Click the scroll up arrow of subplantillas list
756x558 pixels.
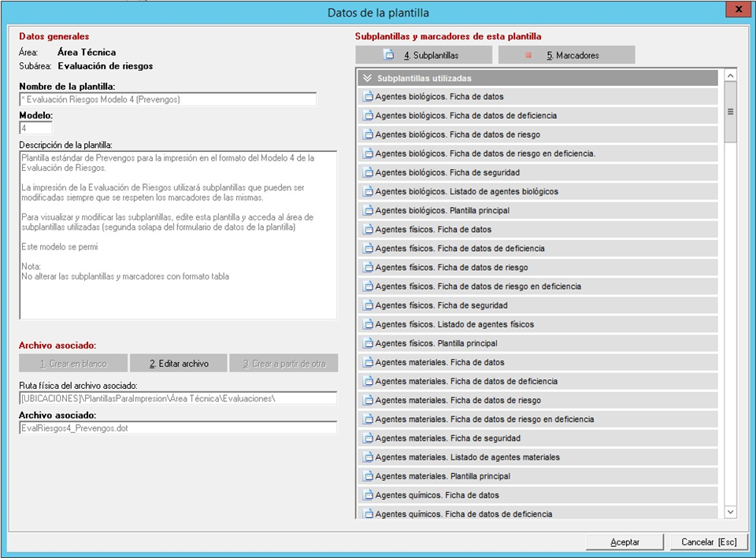click(730, 76)
